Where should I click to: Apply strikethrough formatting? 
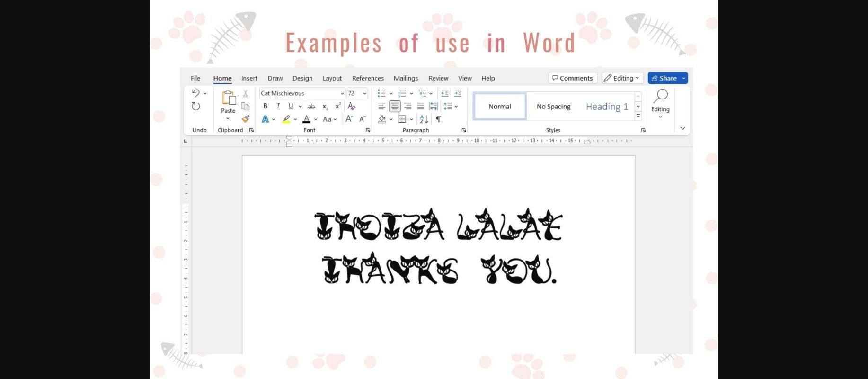pos(311,107)
